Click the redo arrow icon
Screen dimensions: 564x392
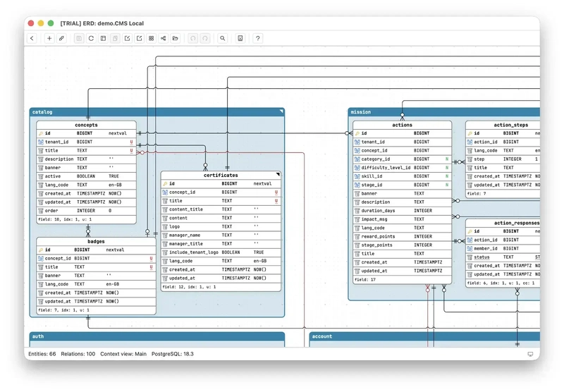pyautogui.click(x=205, y=38)
